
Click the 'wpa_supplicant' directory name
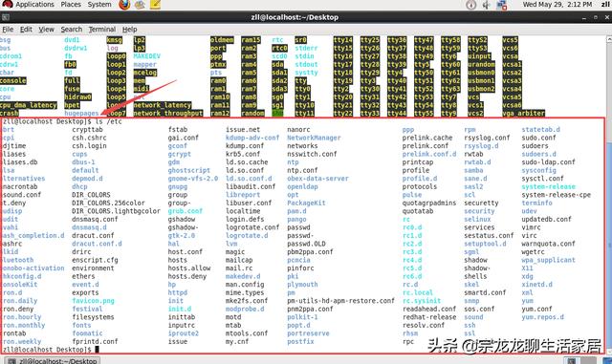point(548,260)
